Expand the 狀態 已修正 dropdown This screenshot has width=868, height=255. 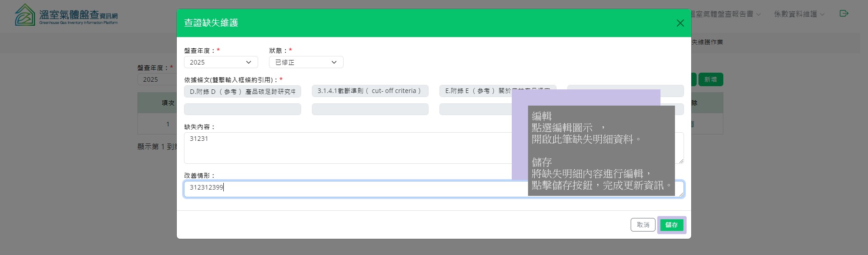point(306,62)
